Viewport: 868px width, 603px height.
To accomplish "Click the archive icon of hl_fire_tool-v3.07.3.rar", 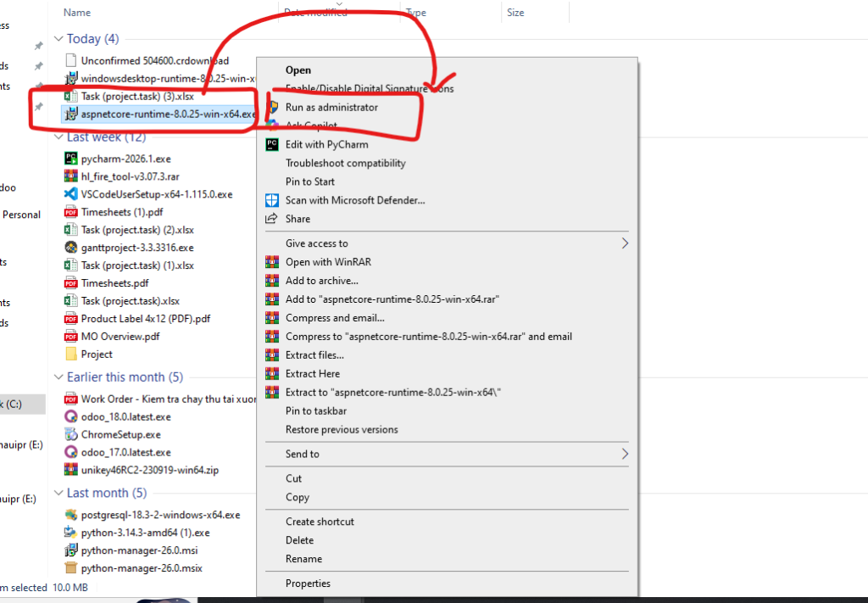I will point(71,176).
